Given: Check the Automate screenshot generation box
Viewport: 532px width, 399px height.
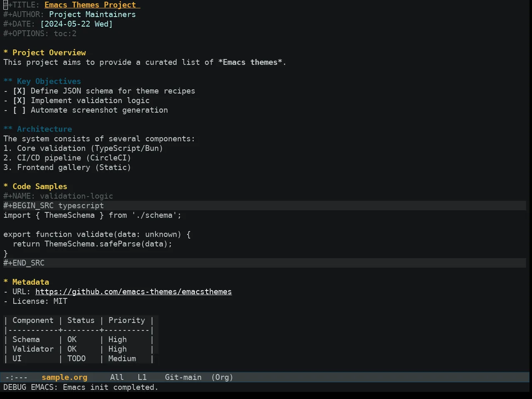Looking at the screenshot, I should click(19, 110).
